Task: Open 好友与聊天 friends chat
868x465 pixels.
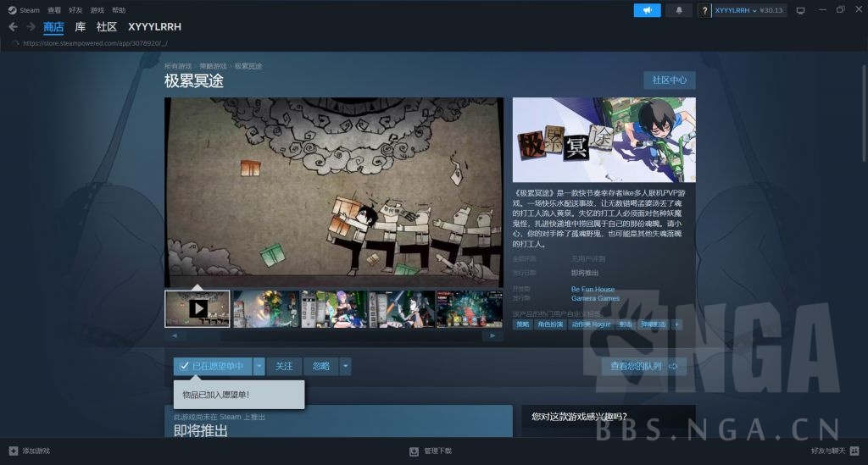Action: point(835,451)
